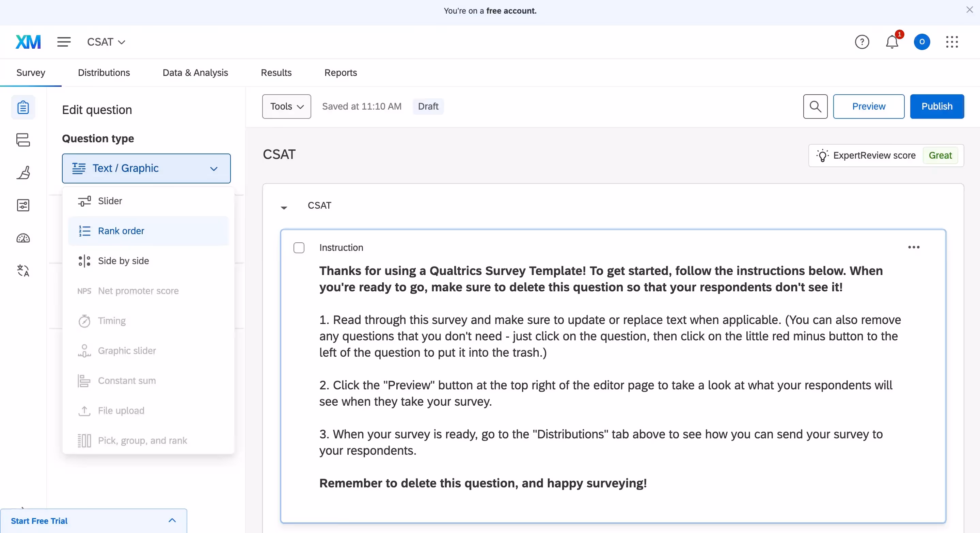Viewport: 980px width, 533px height.
Task: Click the Publish button
Action: click(937, 107)
